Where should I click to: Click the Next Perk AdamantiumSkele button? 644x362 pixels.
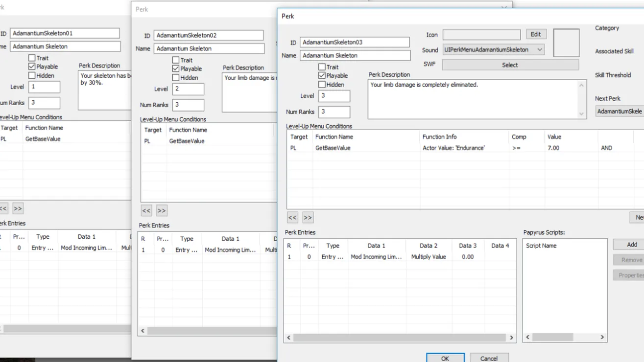[x=620, y=112]
